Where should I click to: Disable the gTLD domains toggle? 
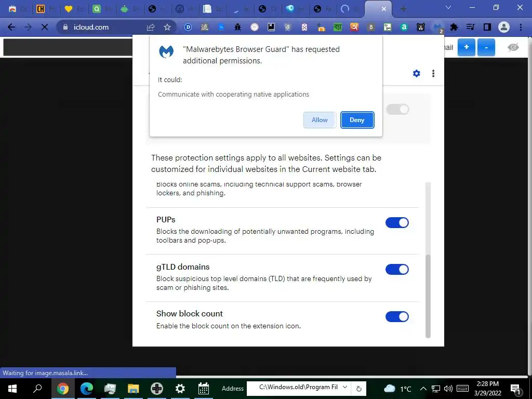[x=397, y=270]
